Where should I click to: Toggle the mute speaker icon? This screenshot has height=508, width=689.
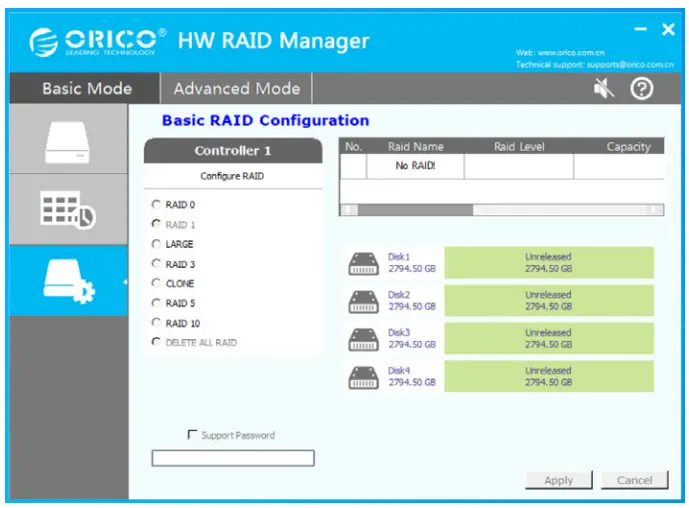click(x=604, y=88)
